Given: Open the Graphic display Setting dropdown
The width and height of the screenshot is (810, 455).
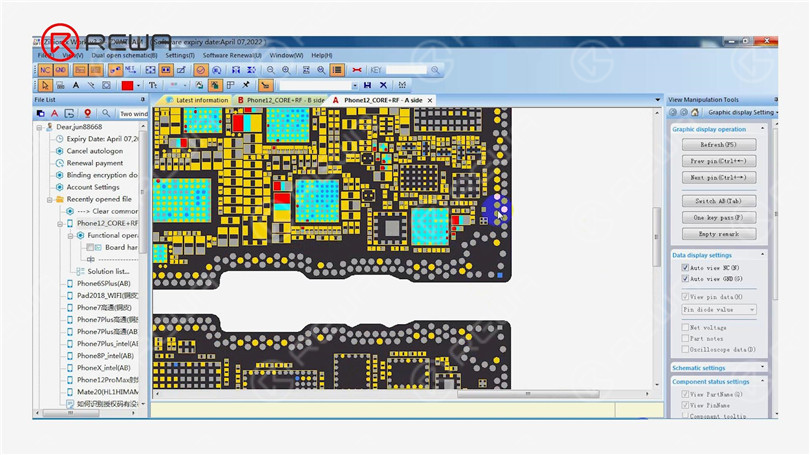Looking at the screenshot, I should click(x=743, y=112).
